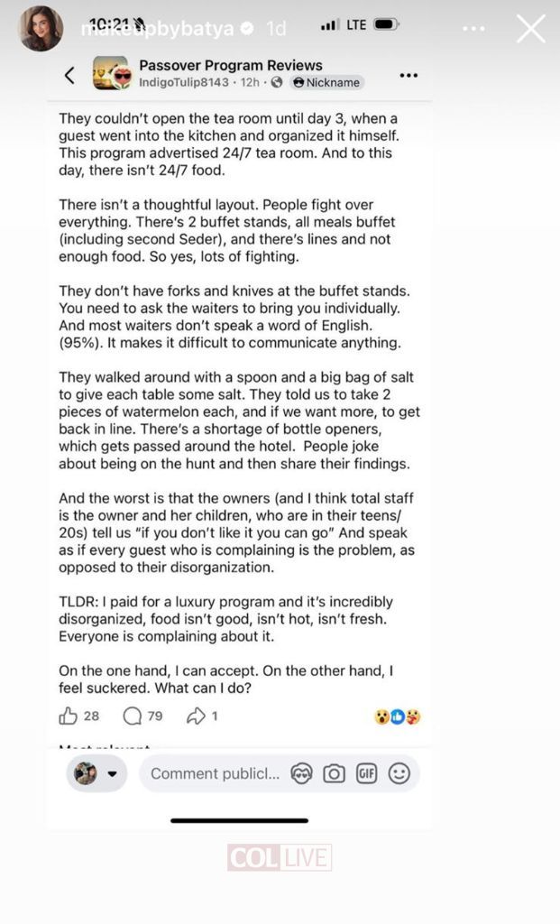View the IndigoTulip8143 author profile
Screen dimensions: 560x924
[x=180, y=82]
